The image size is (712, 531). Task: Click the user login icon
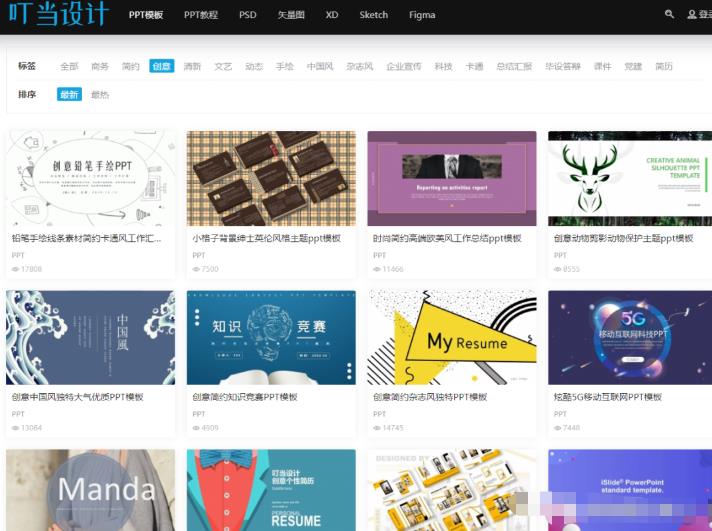click(x=692, y=15)
